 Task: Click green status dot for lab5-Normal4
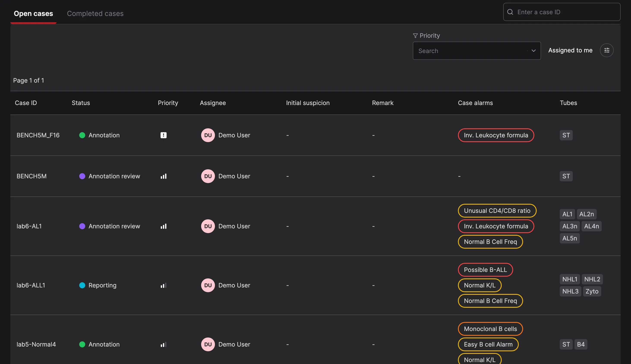click(x=82, y=345)
